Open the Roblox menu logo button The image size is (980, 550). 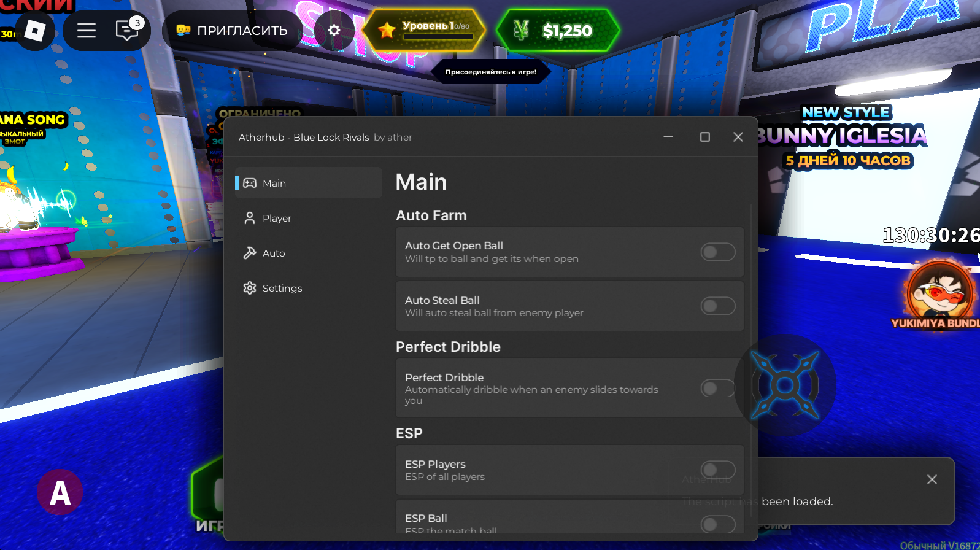[x=35, y=30]
